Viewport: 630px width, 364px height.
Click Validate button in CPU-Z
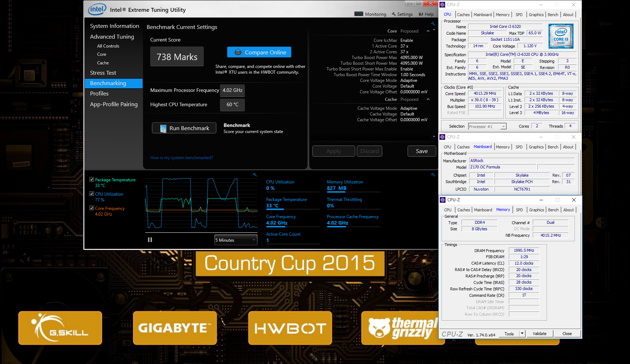click(x=540, y=334)
